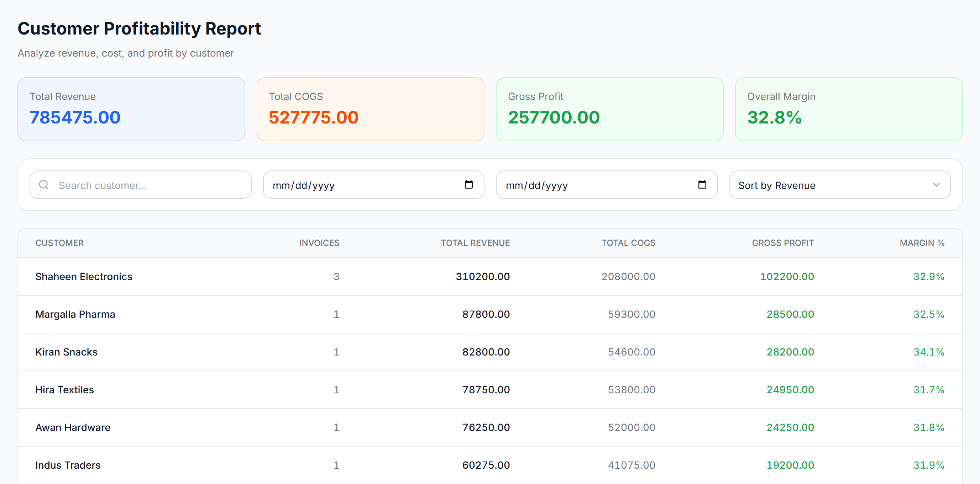Click the TOTAL COGS column header
The height and width of the screenshot is (484, 980).
click(x=628, y=243)
